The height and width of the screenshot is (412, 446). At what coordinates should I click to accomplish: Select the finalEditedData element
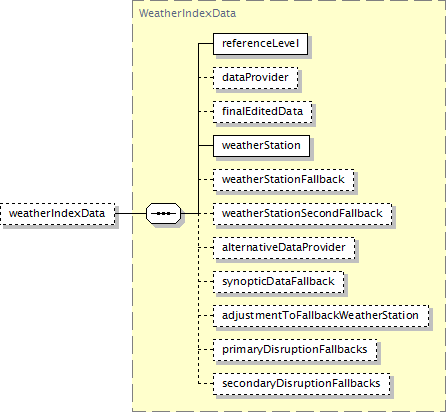tap(263, 112)
